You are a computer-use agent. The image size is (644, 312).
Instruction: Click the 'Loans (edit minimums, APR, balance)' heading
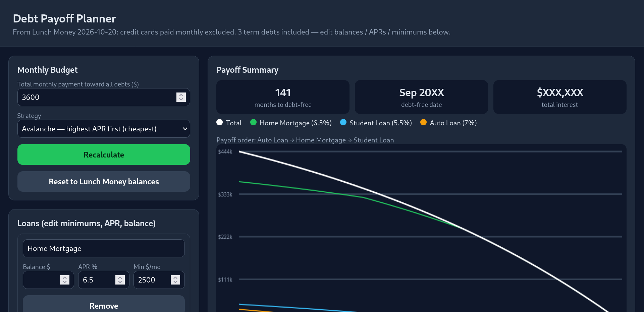(87, 224)
